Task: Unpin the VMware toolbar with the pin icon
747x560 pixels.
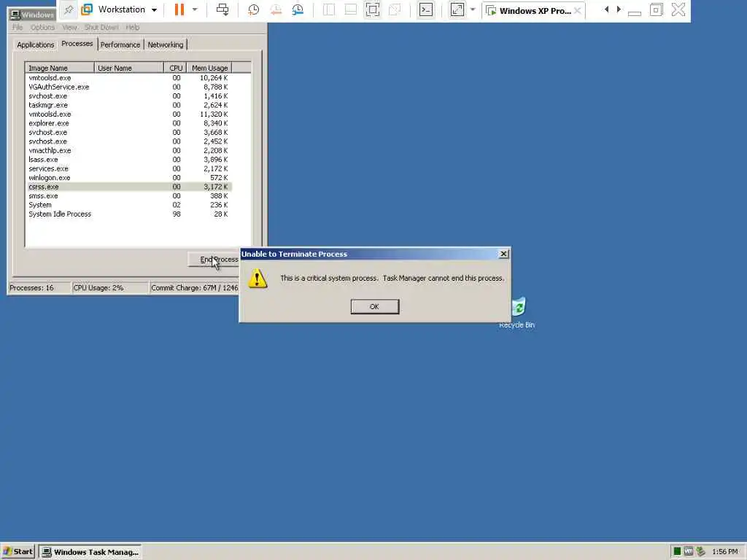Action: 69,9
